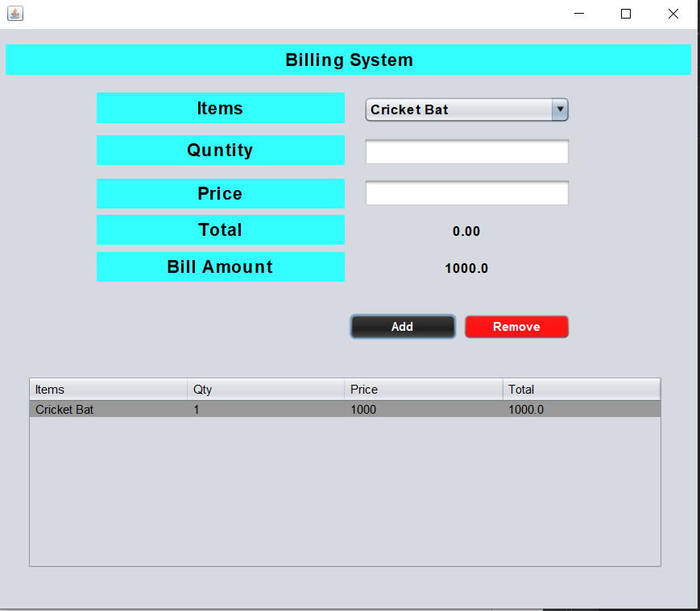The height and width of the screenshot is (611, 700).
Task: Click the Total column header in table
Action: [582, 390]
